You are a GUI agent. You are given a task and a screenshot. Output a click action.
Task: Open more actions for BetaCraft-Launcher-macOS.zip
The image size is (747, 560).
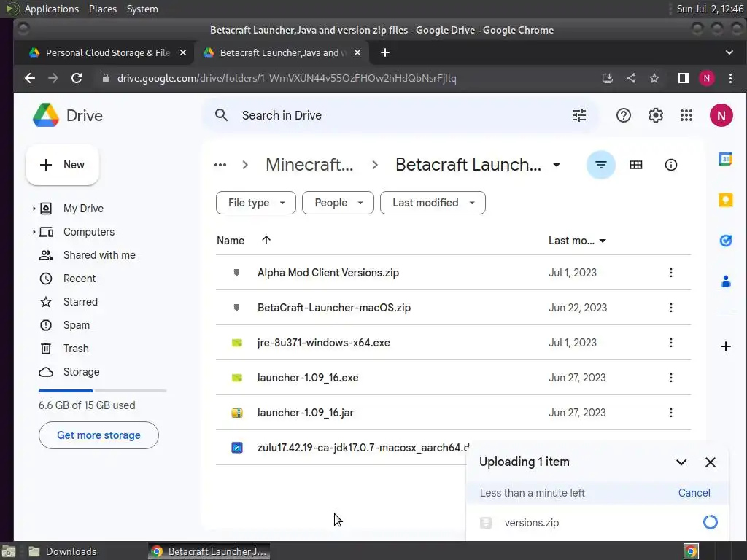(671, 308)
